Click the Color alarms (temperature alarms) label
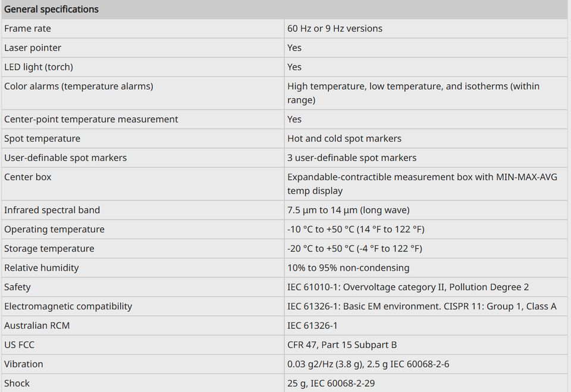Screen dimensions: 571x392 79,86
